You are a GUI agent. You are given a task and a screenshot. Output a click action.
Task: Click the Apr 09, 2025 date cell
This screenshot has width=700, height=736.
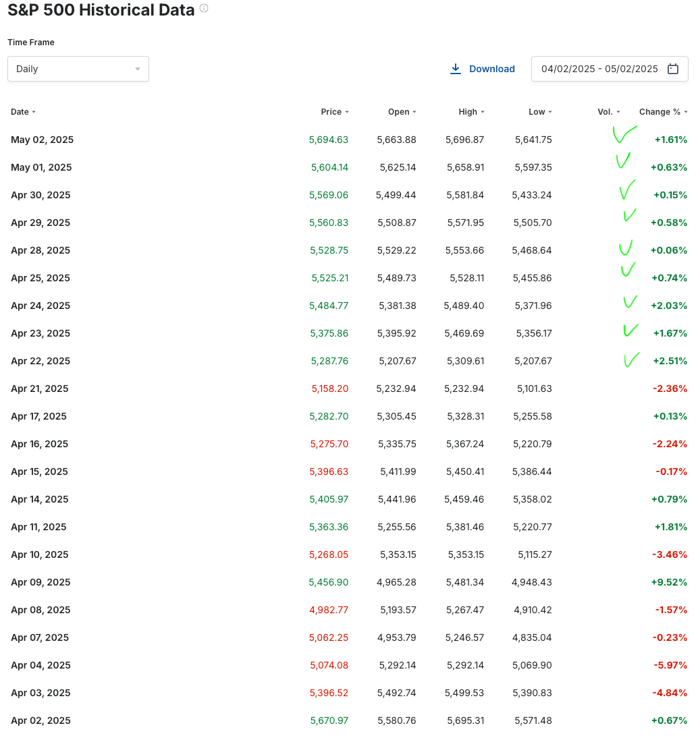point(41,582)
